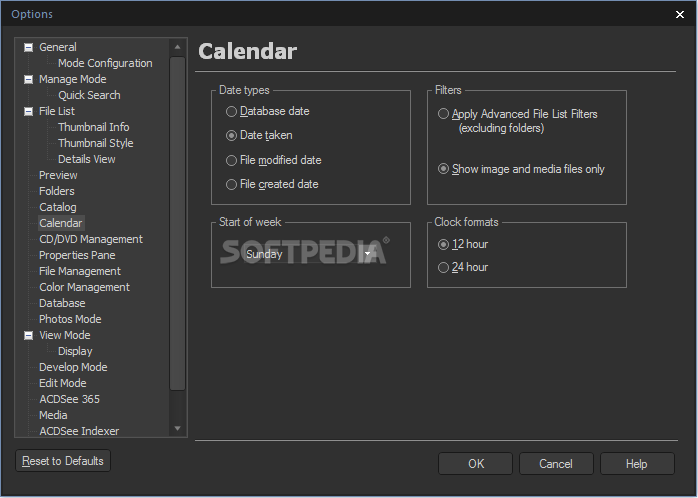Switch clock format to 24 hour

[x=443, y=267]
